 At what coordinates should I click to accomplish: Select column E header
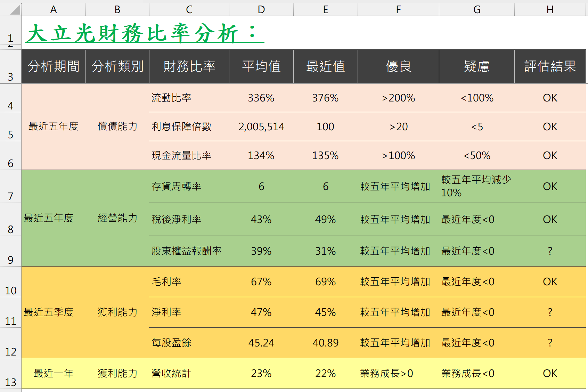coord(326,9)
